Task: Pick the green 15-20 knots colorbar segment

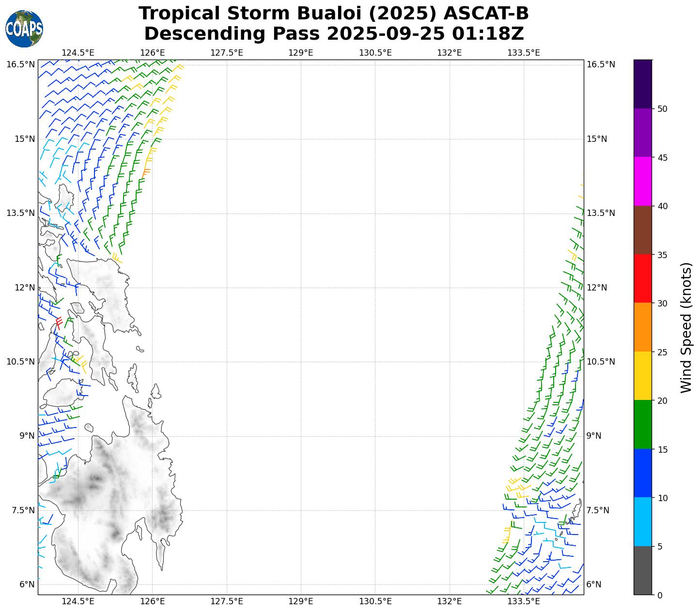Action: tap(643, 424)
